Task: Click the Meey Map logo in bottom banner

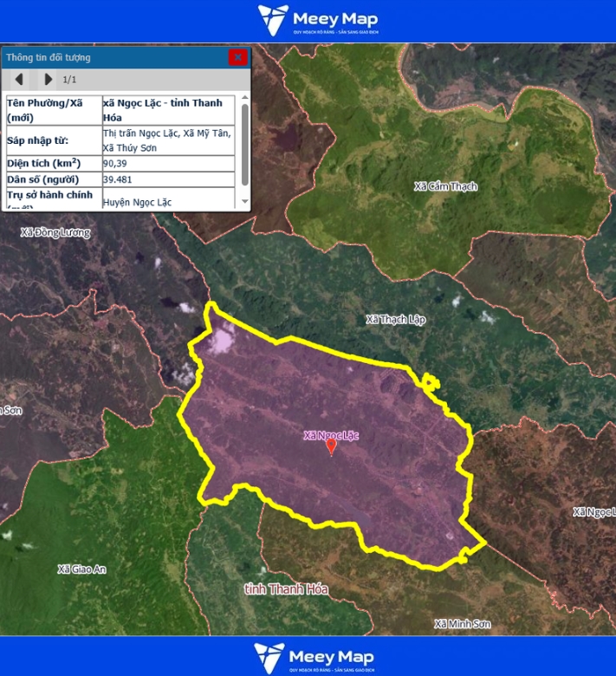Action: click(x=315, y=658)
